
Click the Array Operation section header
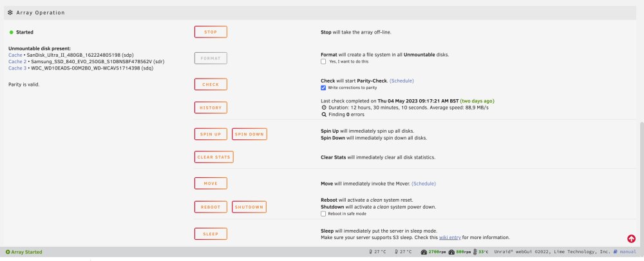tap(320, 13)
